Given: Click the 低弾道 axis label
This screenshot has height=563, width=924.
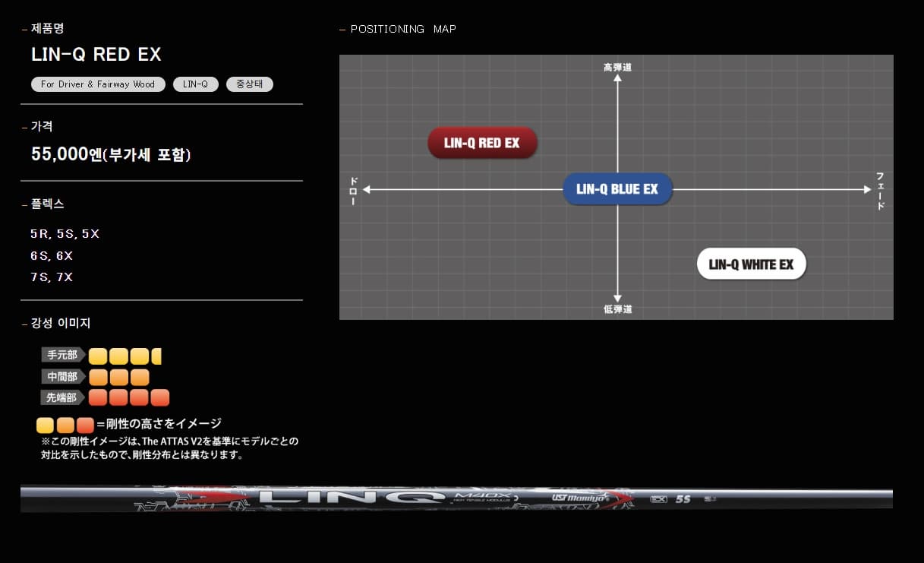Looking at the screenshot, I should point(617,309).
